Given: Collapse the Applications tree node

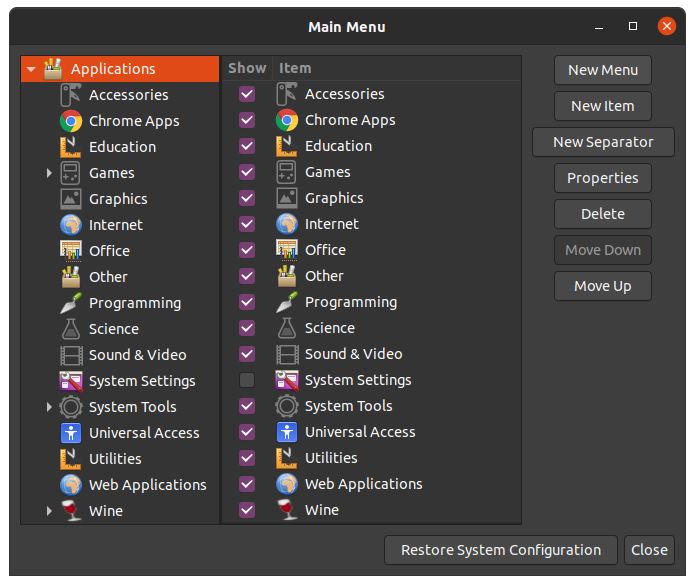Looking at the screenshot, I should pos(31,69).
